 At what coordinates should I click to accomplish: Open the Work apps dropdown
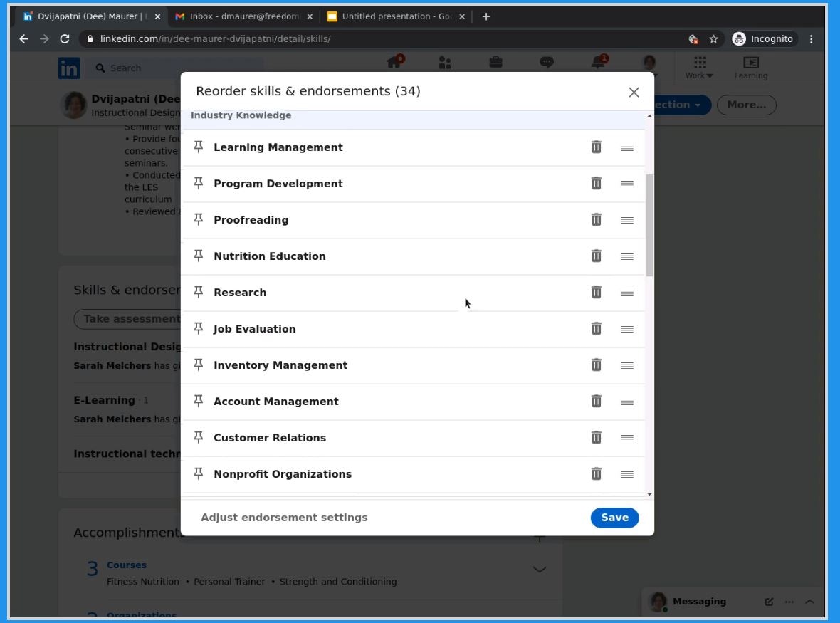tap(699, 68)
